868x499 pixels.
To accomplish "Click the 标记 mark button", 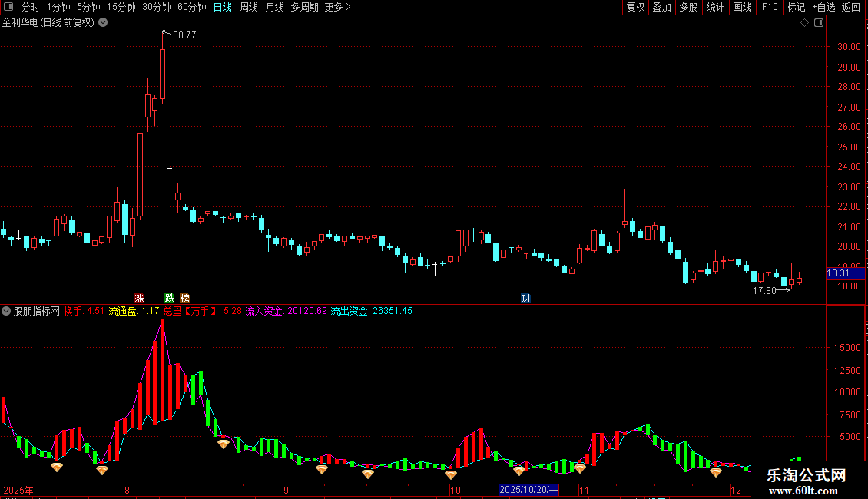I will (x=796, y=7).
